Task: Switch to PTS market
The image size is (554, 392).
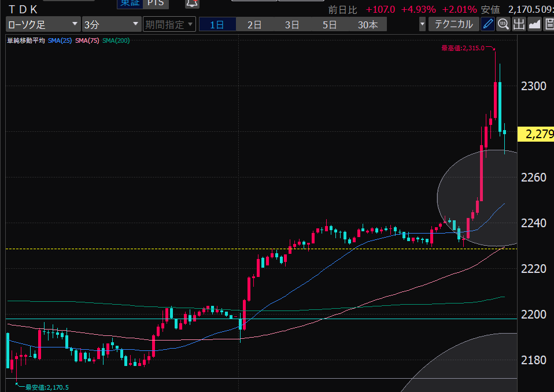Action: (x=155, y=3)
